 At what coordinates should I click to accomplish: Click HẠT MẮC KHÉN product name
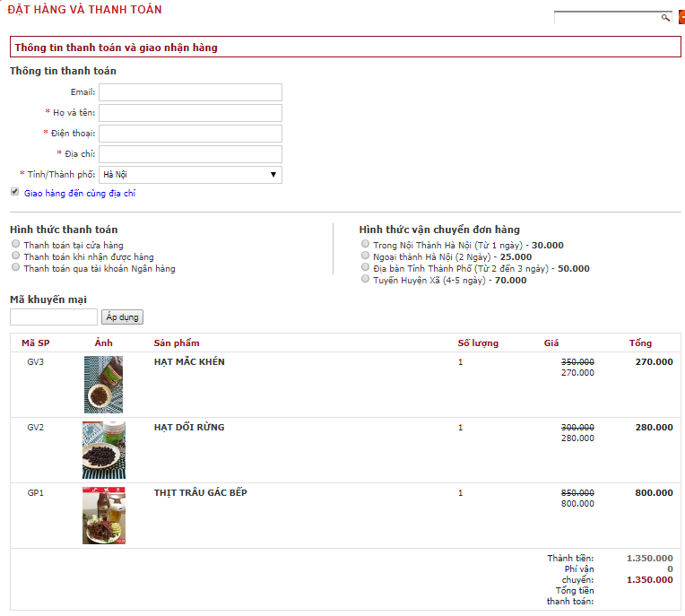[189, 361]
